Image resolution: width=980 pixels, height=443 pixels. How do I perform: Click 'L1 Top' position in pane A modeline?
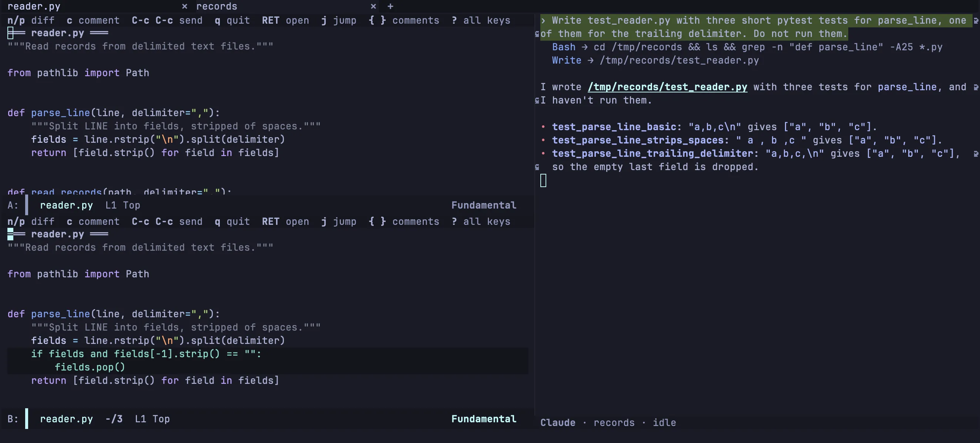click(123, 205)
